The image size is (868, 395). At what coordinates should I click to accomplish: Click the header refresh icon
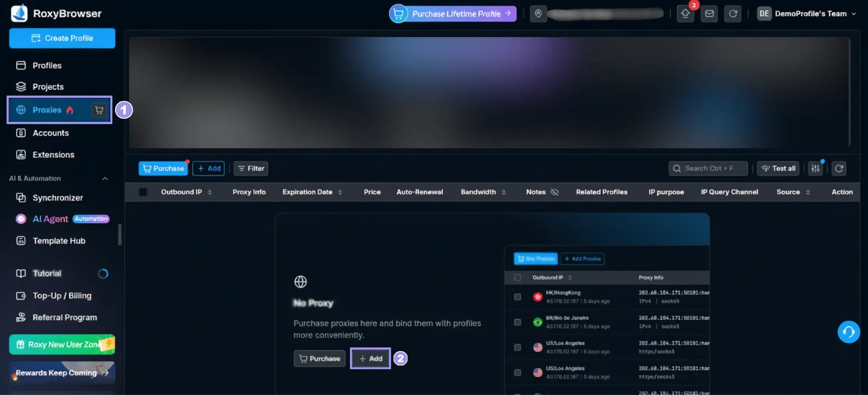point(733,14)
